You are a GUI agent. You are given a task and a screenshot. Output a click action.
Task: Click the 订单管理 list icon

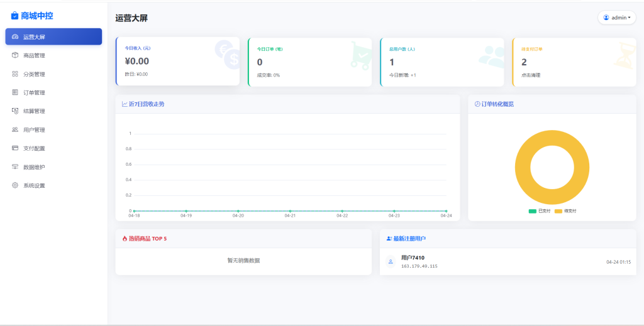15,92
